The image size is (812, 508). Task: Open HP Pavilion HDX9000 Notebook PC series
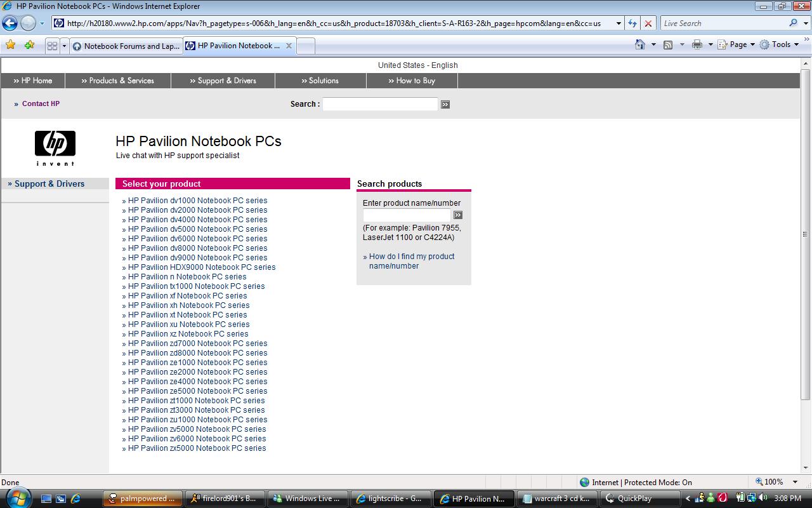click(202, 267)
